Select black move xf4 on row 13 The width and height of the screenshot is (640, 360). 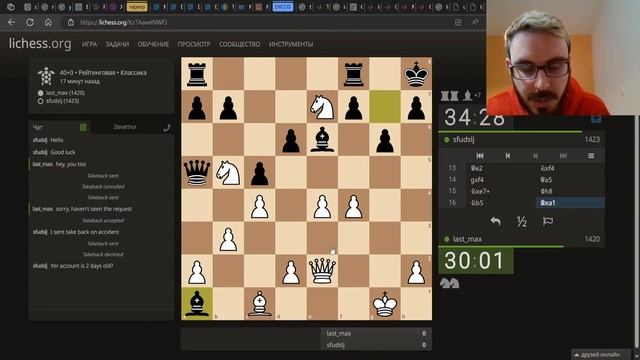[x=570, y=168]
